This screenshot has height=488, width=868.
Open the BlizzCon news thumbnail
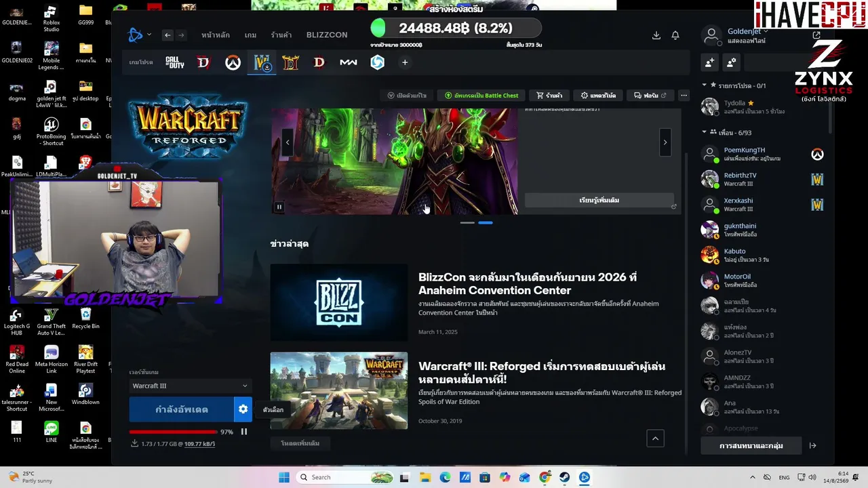click(339, 302)
